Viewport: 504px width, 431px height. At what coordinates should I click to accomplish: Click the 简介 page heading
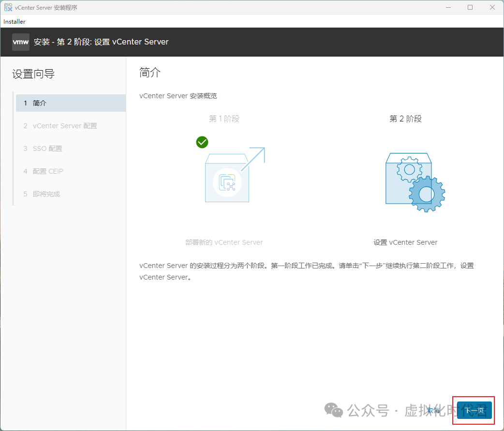click(x=150, y=73)
